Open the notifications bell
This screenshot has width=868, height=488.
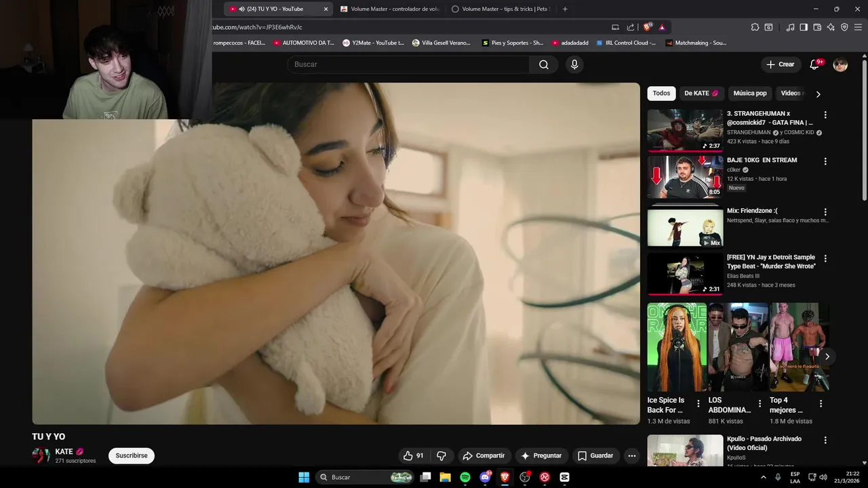(815, 64)
